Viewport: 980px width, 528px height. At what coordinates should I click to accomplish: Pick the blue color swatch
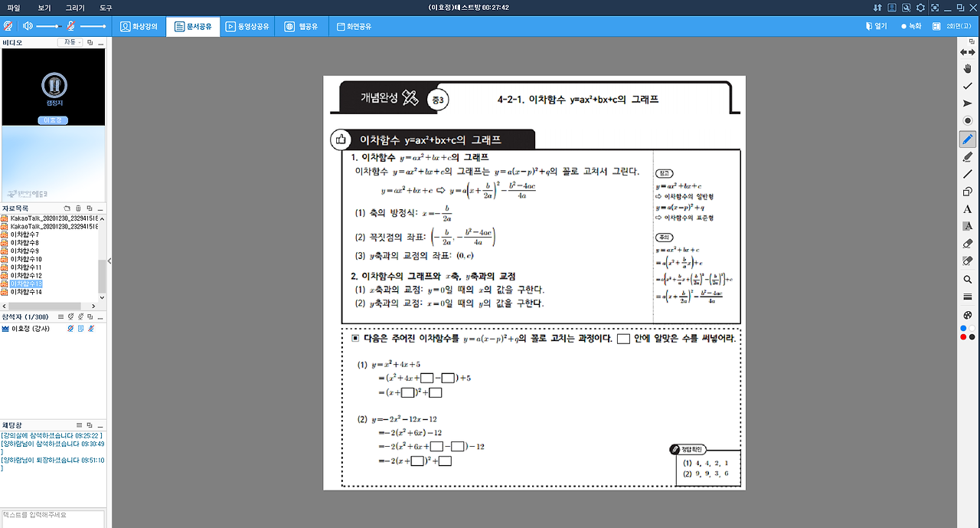(963, 329)
